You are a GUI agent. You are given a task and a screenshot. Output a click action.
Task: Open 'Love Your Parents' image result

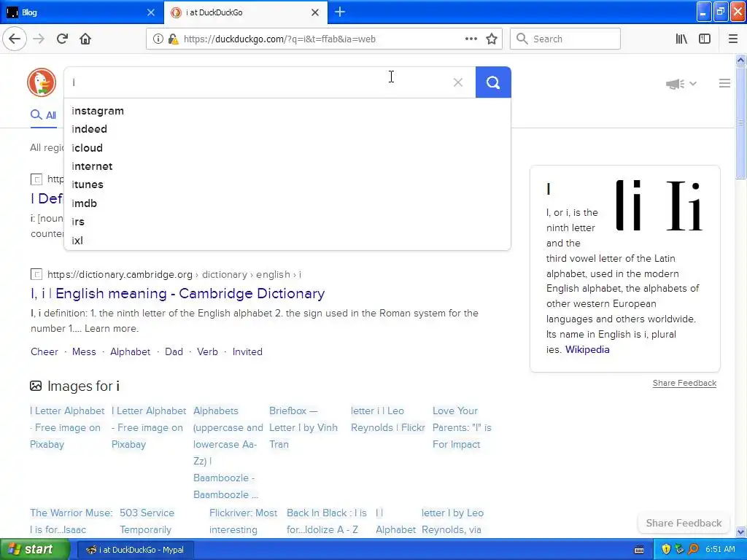pyautogui.click(x=462, y=427)
